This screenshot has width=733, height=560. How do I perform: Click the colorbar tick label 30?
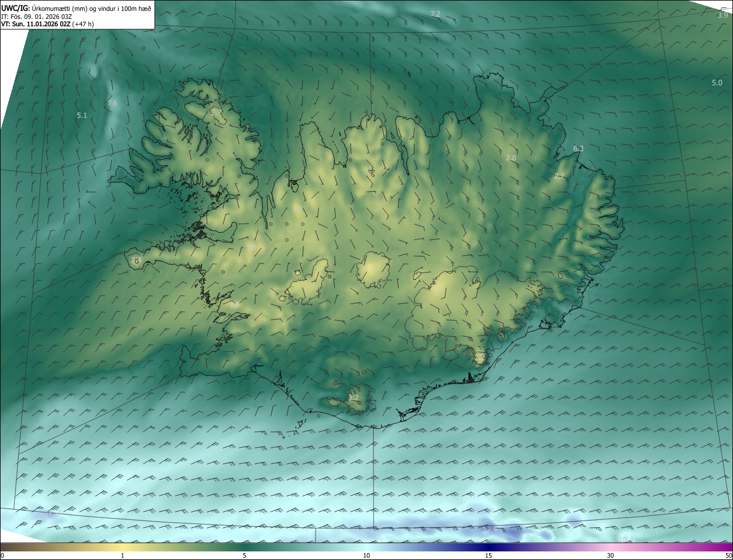click(610, 555)
